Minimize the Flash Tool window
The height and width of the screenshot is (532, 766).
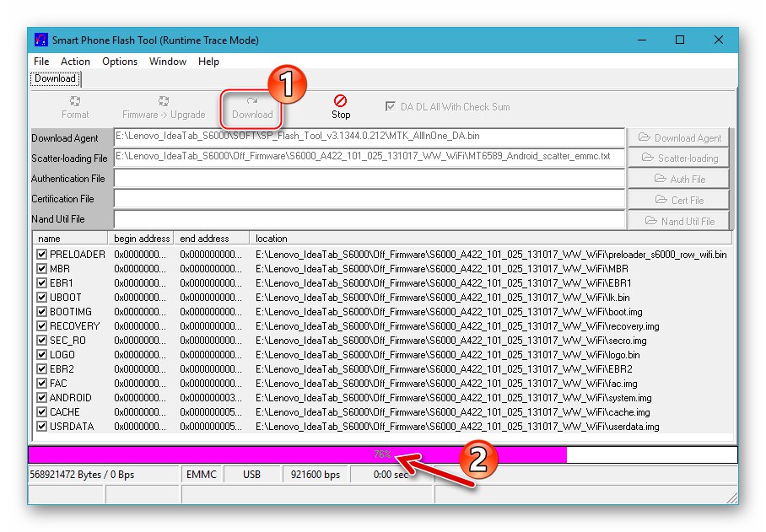point(642,40)
